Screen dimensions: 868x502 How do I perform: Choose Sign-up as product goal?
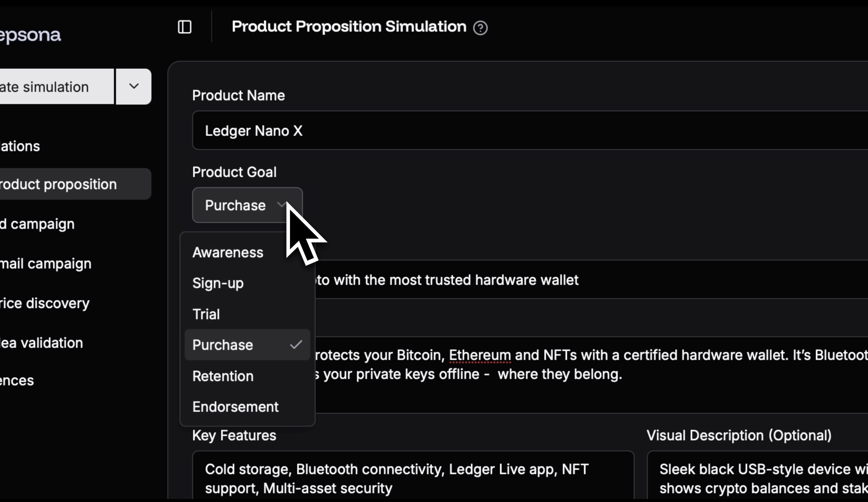(218, 283)
